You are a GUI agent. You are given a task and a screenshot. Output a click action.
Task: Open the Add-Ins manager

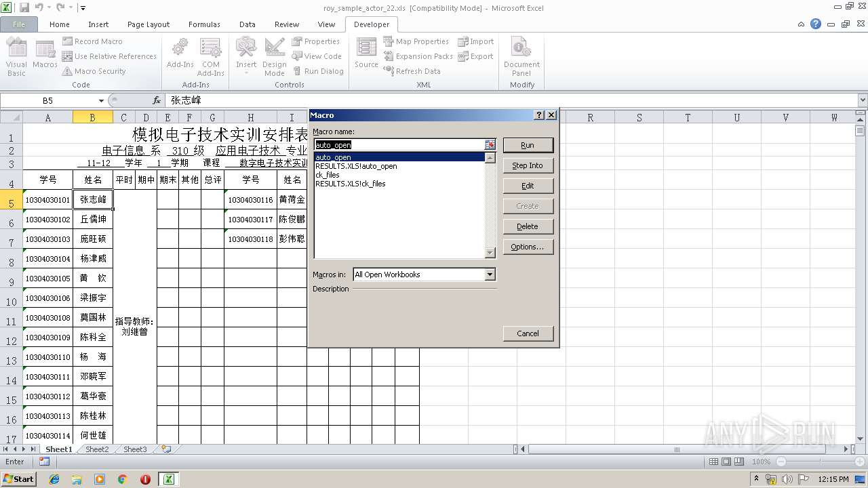click(x=180, y=54)
